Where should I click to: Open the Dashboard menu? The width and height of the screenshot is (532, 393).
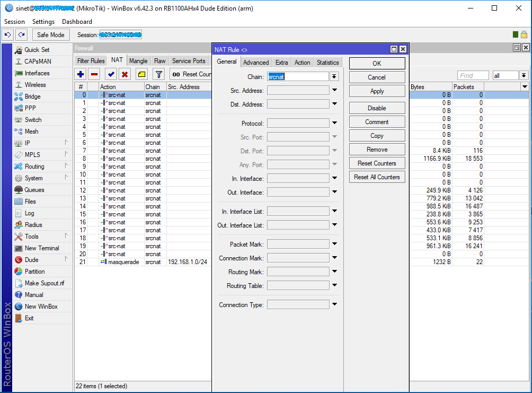77,21
